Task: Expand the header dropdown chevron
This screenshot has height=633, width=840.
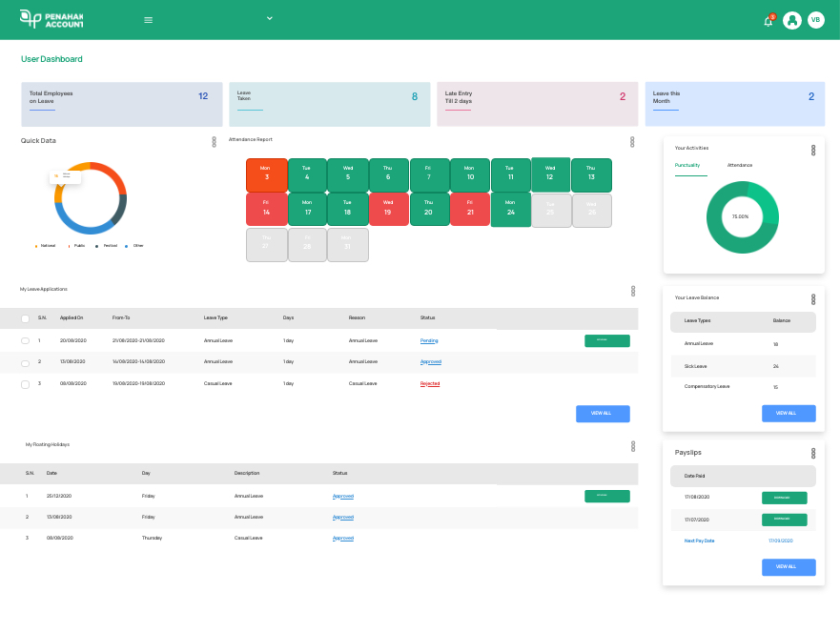Action: click(x=270, y=18)
